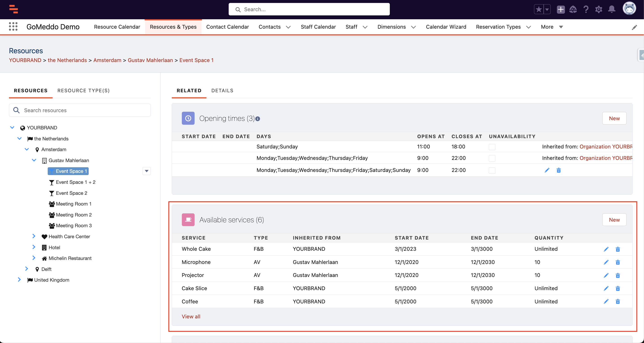Click the View all link
This screenshot has width=644, height=343.
coord(191,317)
